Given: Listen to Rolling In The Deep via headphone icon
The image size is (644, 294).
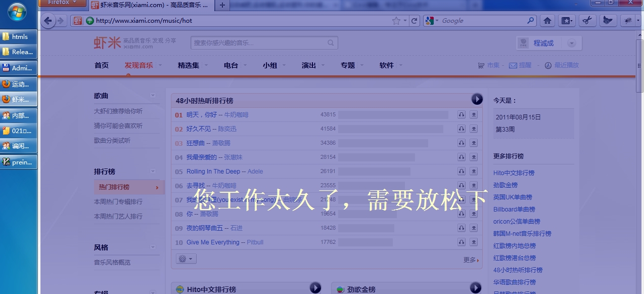Looking at the screenshot, I should click(462, 172).
